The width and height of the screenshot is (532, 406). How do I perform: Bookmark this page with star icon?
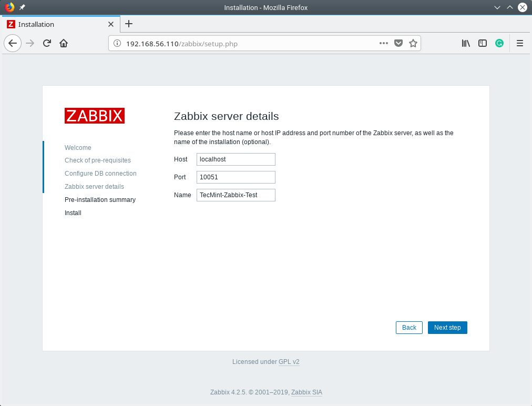point(413,43)
